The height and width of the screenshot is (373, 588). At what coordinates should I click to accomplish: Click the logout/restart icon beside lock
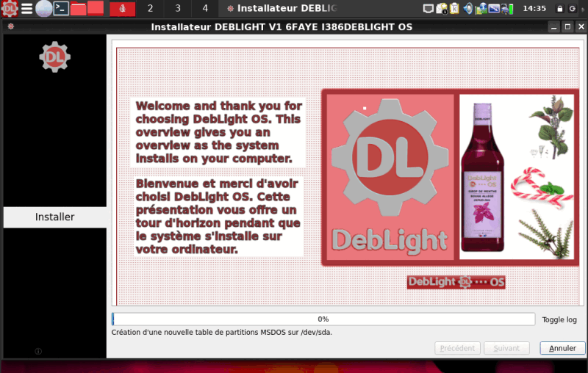pos(573,9)
